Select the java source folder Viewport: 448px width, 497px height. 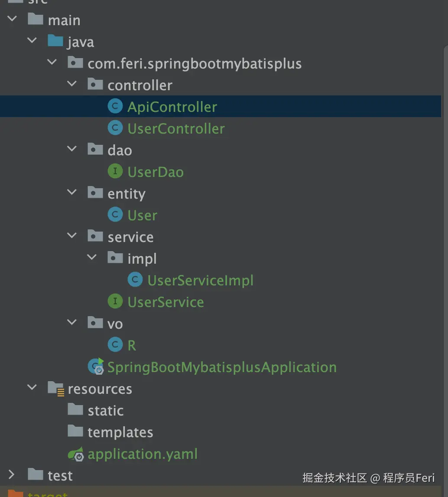[81, 42]
